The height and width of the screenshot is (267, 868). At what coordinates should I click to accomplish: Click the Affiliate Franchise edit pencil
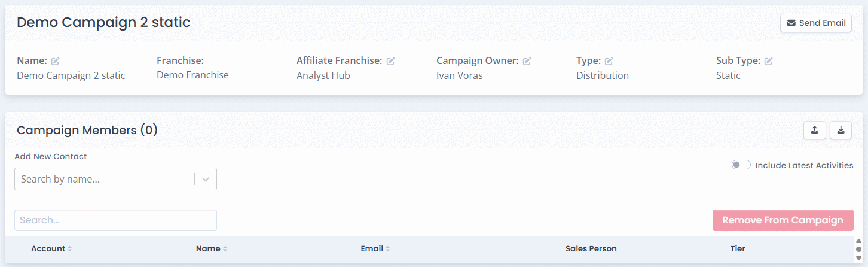click(x=390, y=61)
